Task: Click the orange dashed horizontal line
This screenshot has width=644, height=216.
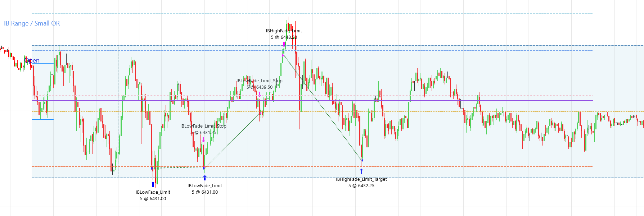Action: (x=468, y=167)
